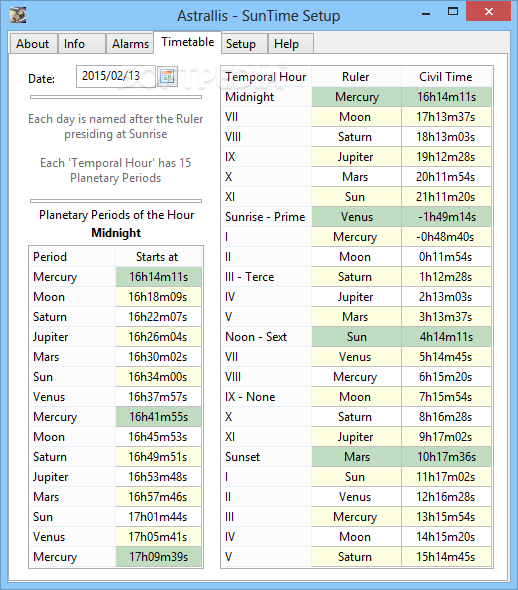Viewport: 518px width, 590px height.
Task: Click the Civil Time column header
Action: pos(447,77)
